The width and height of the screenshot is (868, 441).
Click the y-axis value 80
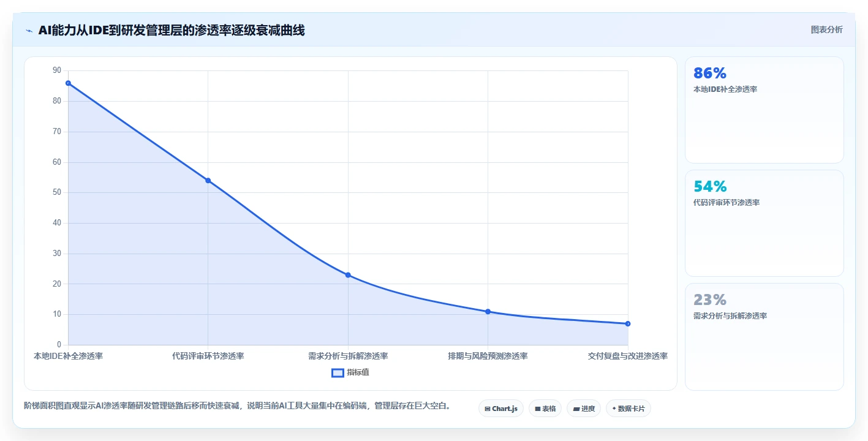click(57, 101)
